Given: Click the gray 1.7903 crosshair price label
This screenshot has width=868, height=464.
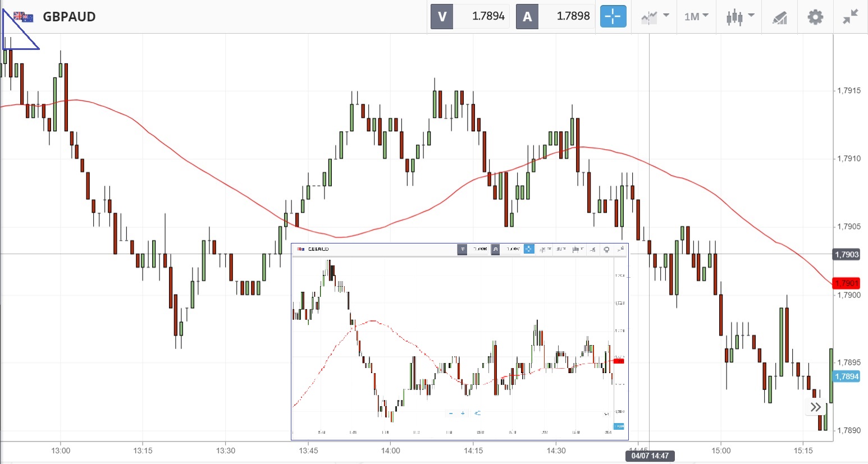Looking at the screenshot, I should [x=846, y=255].
